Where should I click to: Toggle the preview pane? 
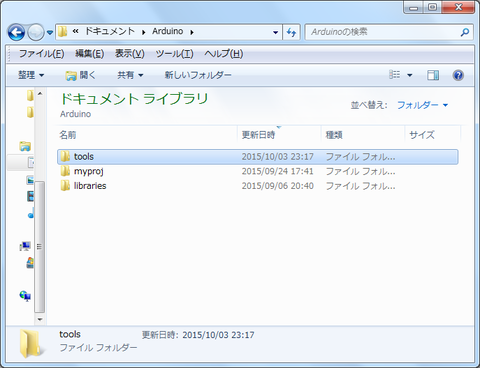(x=433, y=75)
